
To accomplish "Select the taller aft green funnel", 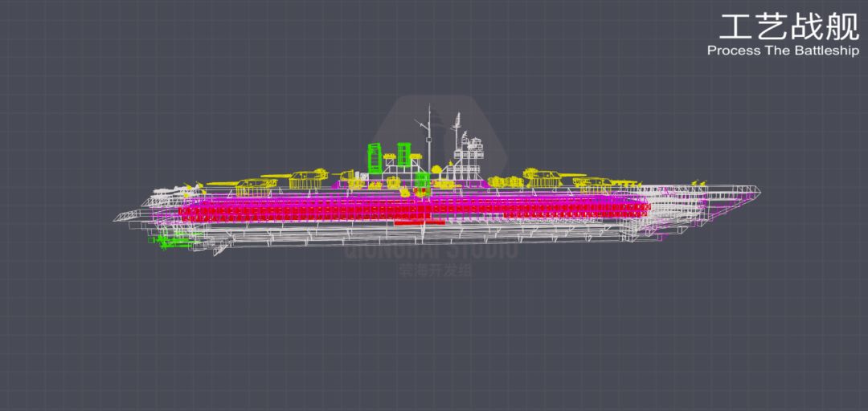I will tap(375, 157).
